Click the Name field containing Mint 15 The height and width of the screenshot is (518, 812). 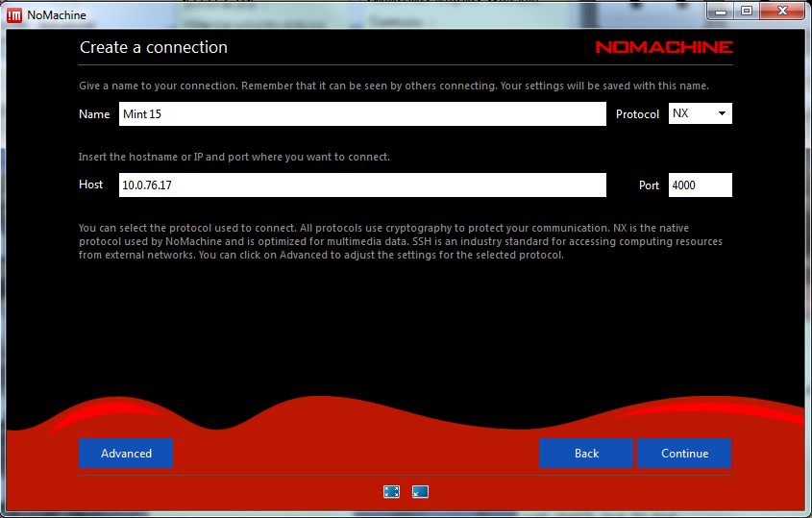(362, 114)
